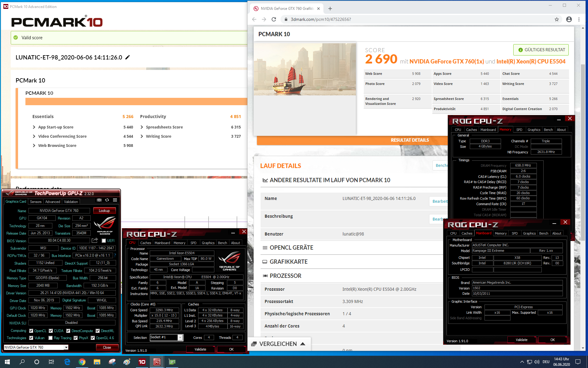588x368 pixels.
Task: Toggle the CUDA checkbox
Action: click(x=51, y=331)
